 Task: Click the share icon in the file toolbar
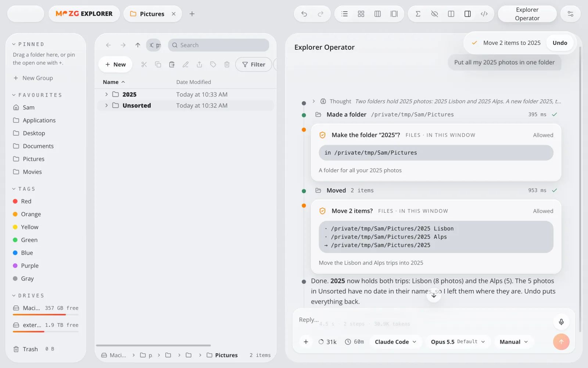[x=199, y=64]
